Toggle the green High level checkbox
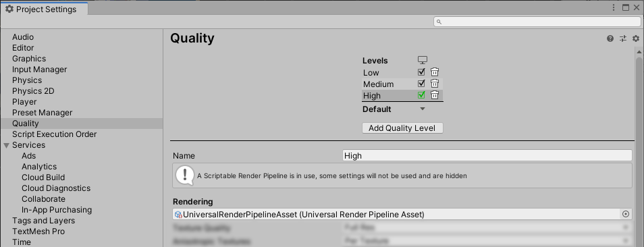 click(x=421, y=95)
